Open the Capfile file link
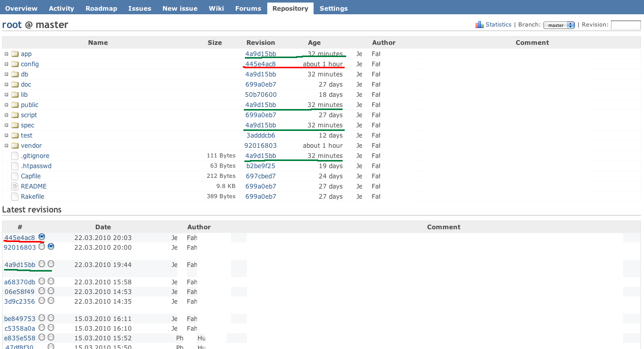 pos(31,176)
